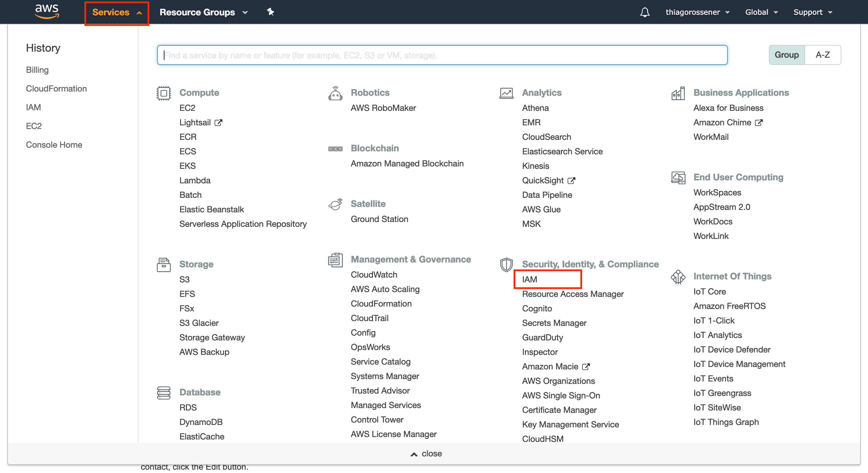Click the End User Computing icon

(x=678, y=178)
